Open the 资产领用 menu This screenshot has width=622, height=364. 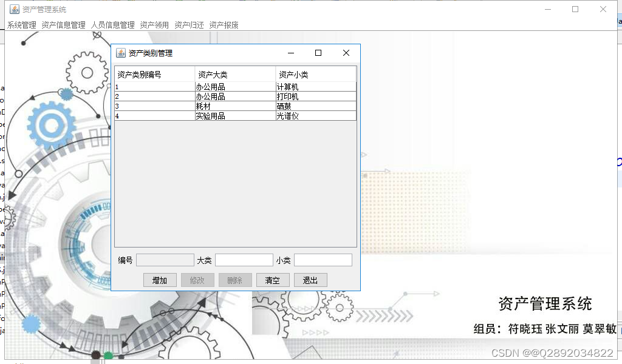click(x=154, y=25)
